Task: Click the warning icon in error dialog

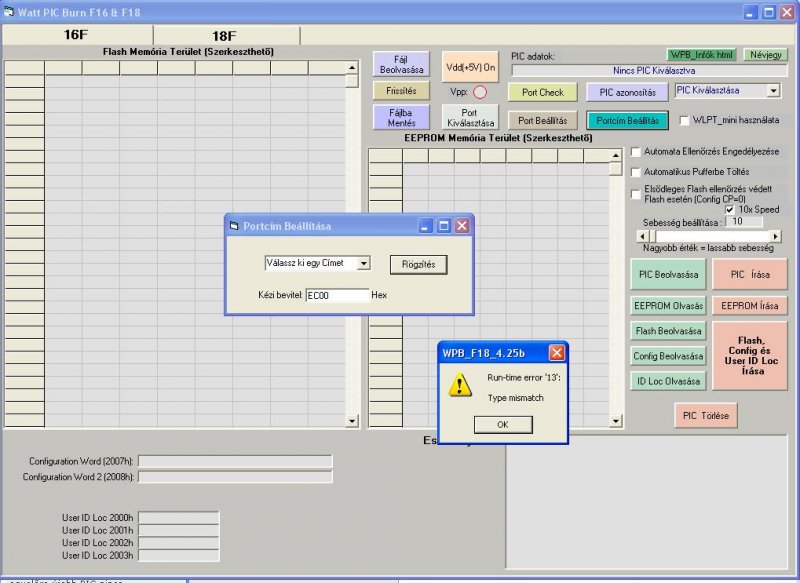Action: coord(460,385)
